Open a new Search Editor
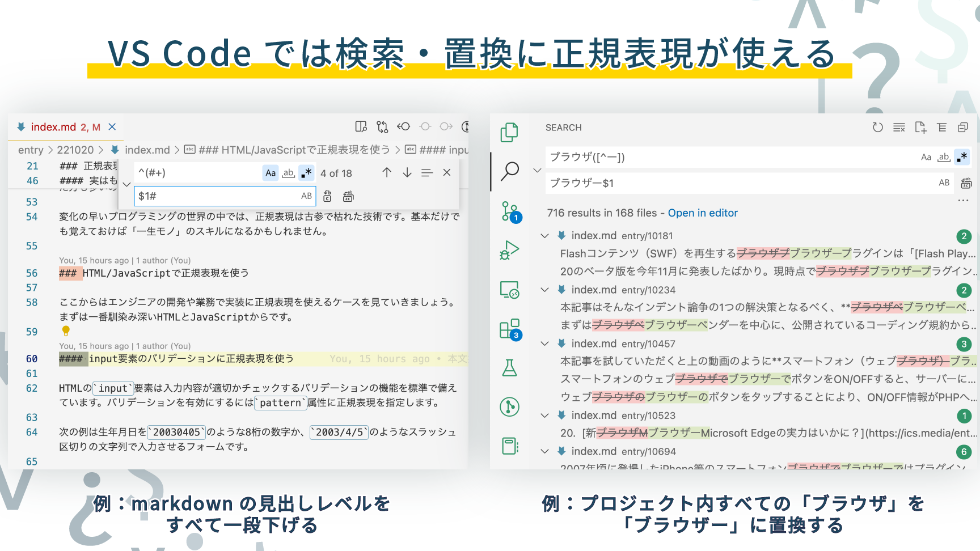Image resolution: width=980 pixels, height=551 pixels. [921, 128]
